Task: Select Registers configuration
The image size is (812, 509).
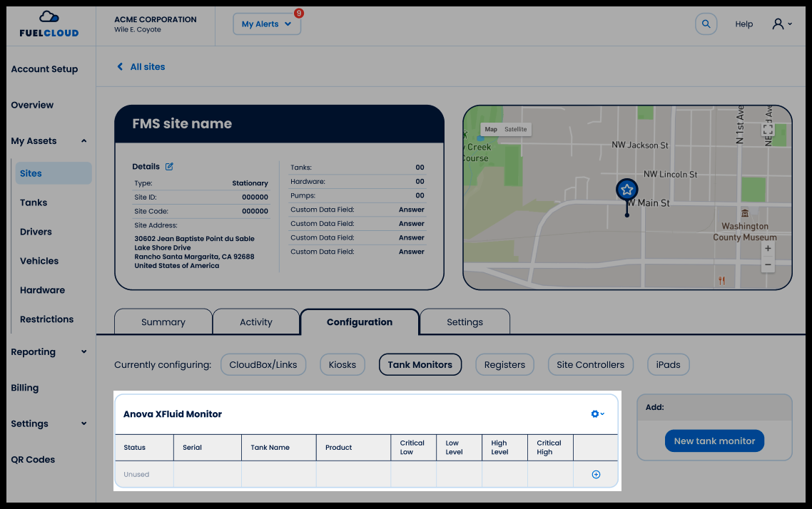Action: 504,365
